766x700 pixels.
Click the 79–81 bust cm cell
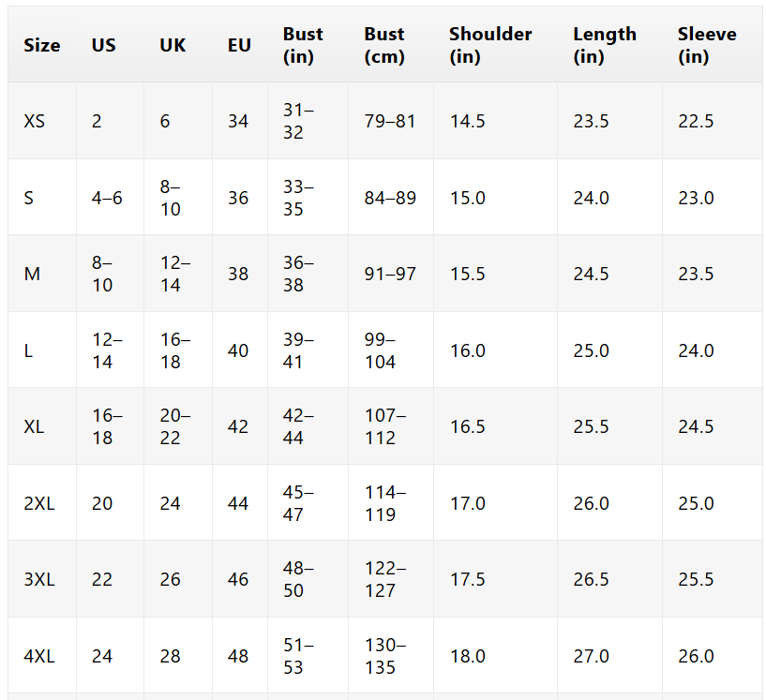[x=391, y=121]
